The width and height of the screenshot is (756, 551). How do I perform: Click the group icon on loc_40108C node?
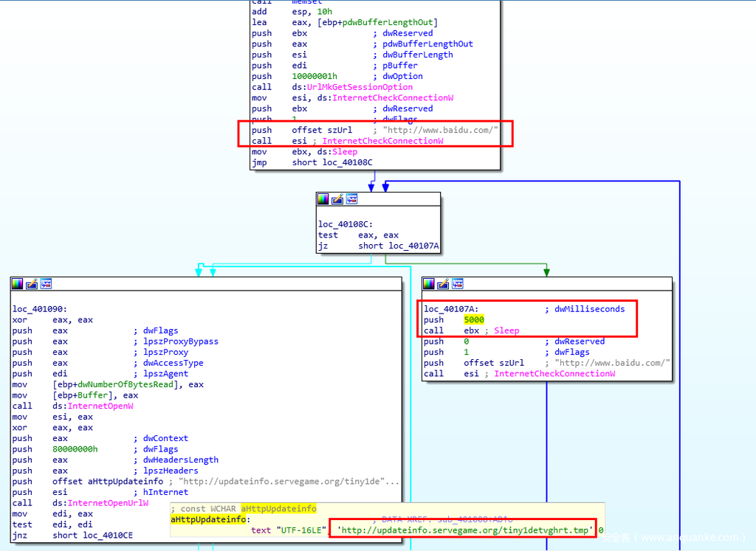(x=351, y=199)
